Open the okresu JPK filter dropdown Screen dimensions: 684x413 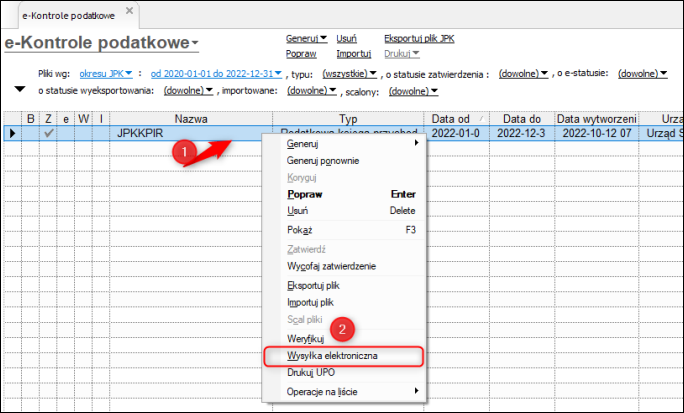pos(106,74)
